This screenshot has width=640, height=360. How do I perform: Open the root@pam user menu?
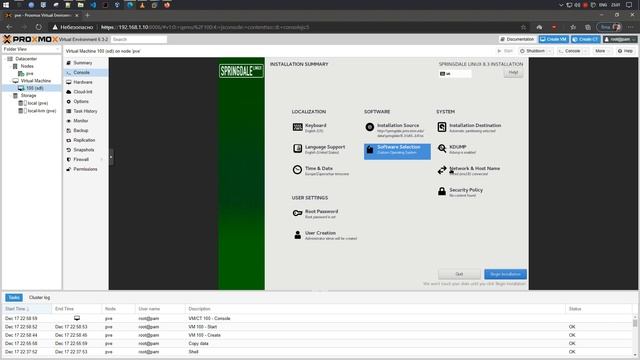620,39
